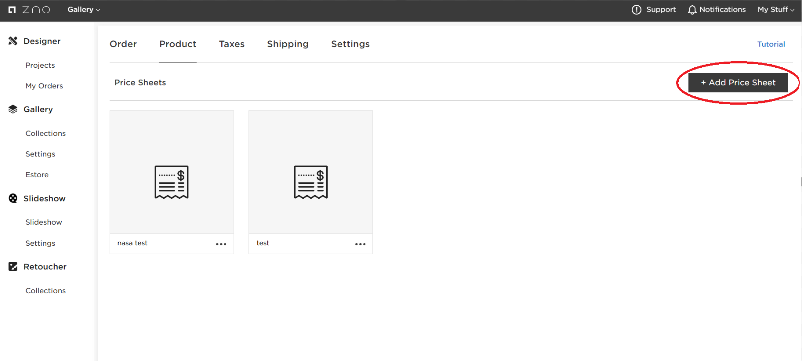The height and width of the screenshot is (361, 802).
Task: Open My Orders in the sidebar
Action: tap(44, 86)
